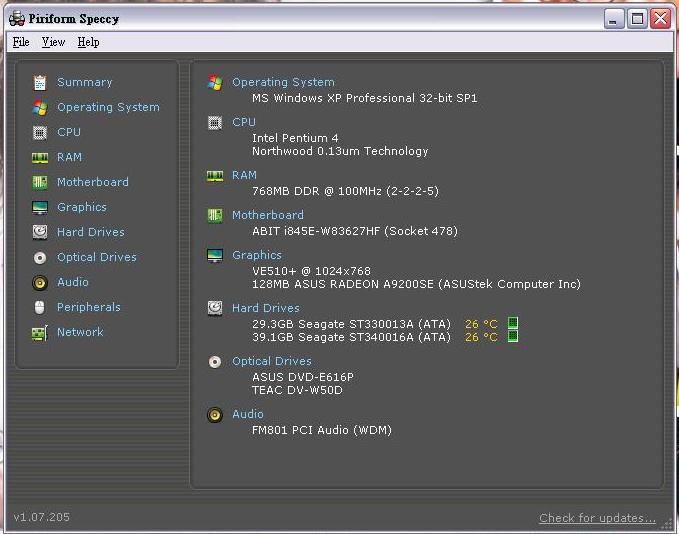Open the Operating System heading in summary
Viewport: 679px width, 534px height.
283,82
